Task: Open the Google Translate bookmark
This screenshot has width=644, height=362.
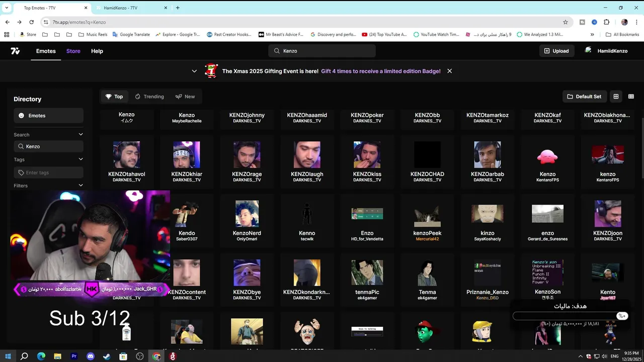Action: pos(131,35)
